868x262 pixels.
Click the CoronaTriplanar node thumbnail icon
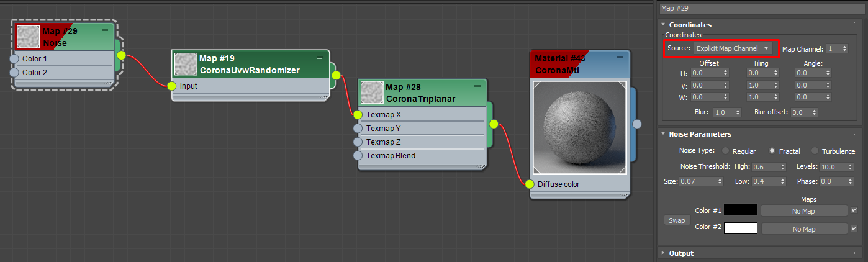pyautogui.click(x=373, y=93)
